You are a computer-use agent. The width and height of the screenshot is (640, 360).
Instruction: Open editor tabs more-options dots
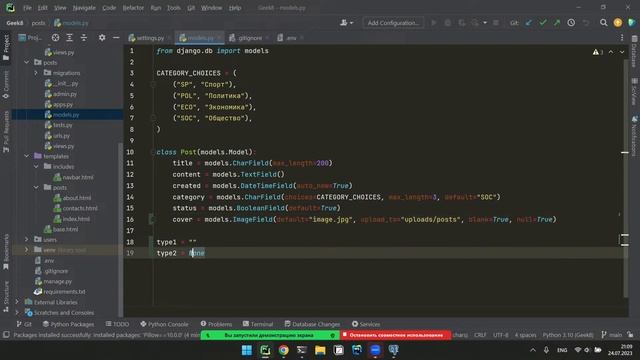coord(622,38)
